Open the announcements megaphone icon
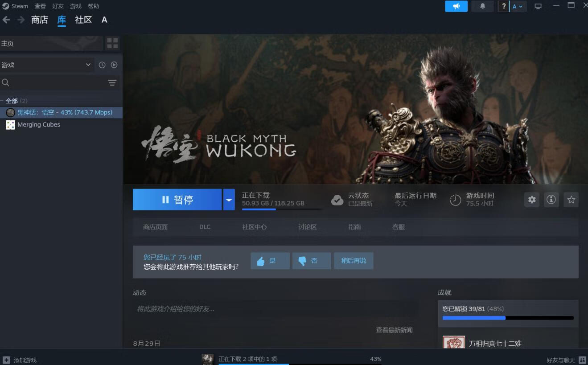This screenshot has height=365, width=588. pyautogui.click(x=456, y=6)
